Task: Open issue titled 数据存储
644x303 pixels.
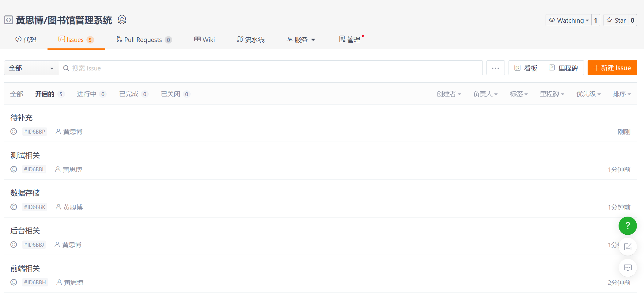Action: click(25, 193)
